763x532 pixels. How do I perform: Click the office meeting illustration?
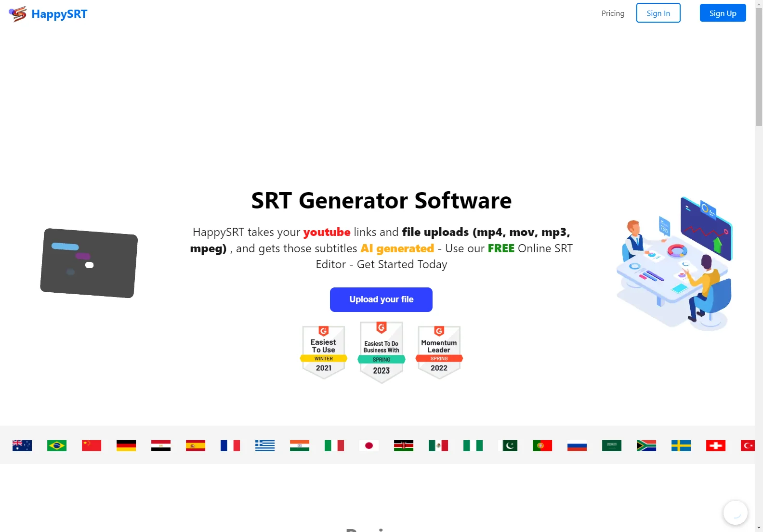(x=674, y=263)
